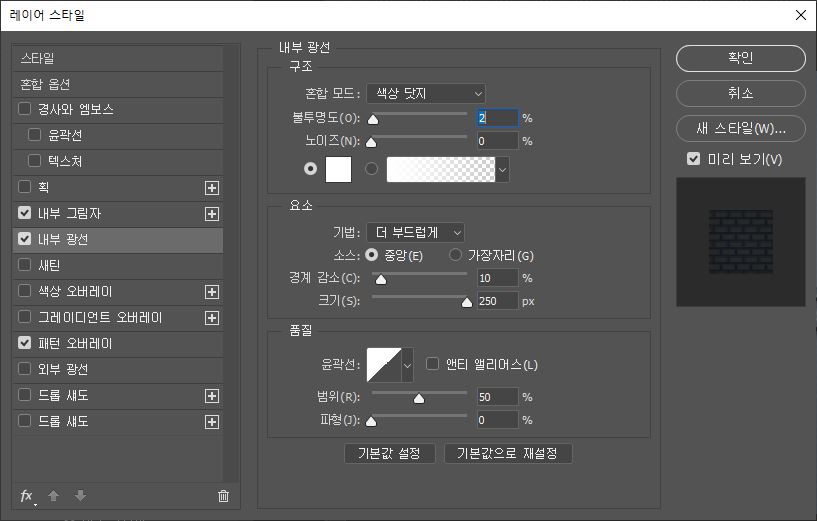Delete effect with trash icon
Screen dimensions: 817x521
click(223, 496)
